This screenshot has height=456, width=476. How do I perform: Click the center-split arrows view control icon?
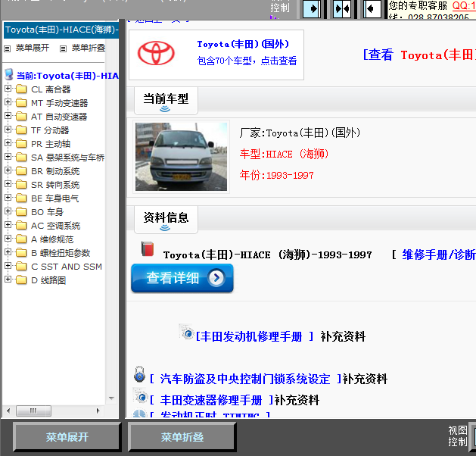[342, 9]
